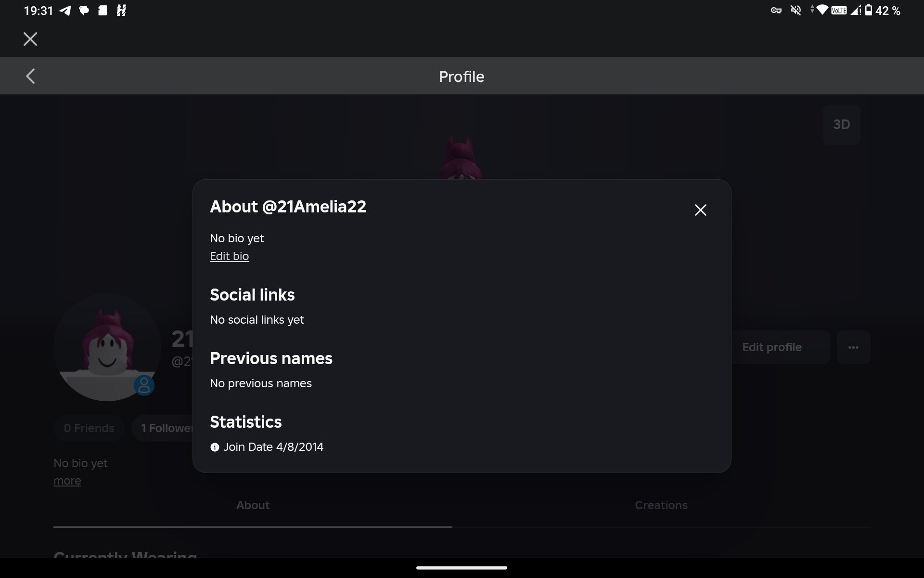Open the Edit profile button
This screenshot has height=578, width=924.
tap(780, 347)
